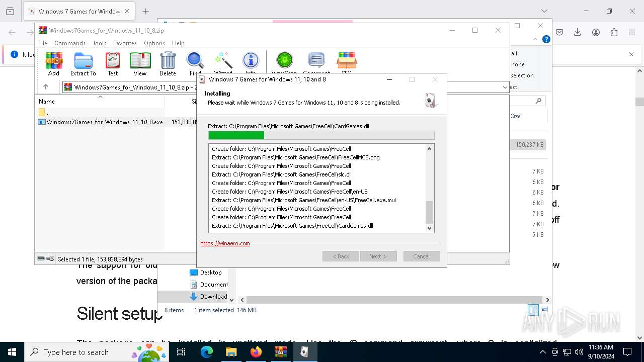Click scroll-down arrow of install log
The height and width of the screenshot is (362, 644).
[x=429, y=228]
